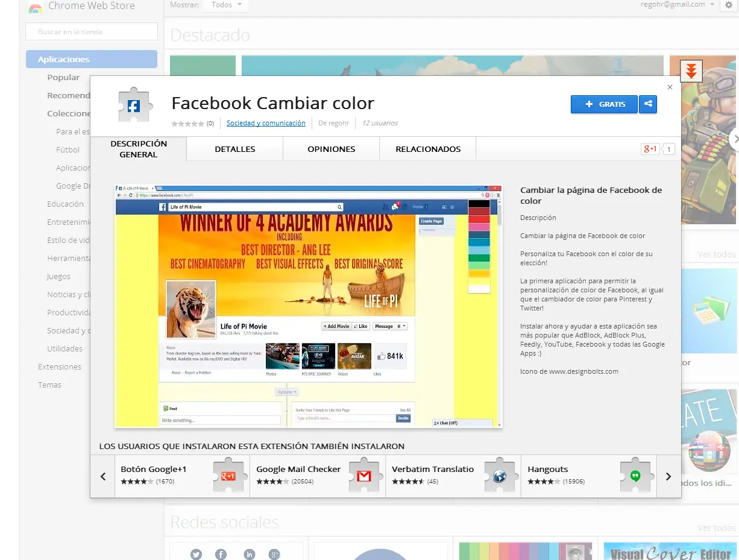Select Popular in the sidebar
The width and height of the screenshot is (739, 560).
[63, 77]
